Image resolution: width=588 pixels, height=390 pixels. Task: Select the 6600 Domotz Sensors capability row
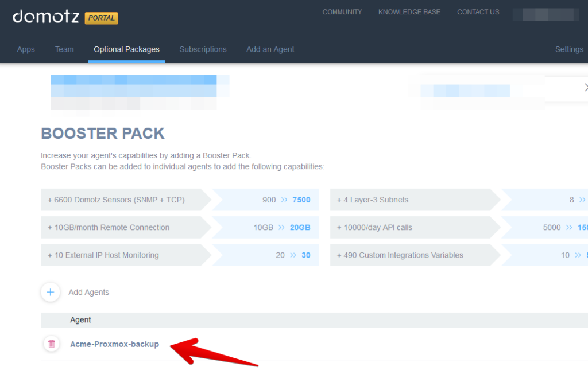click(180, 200)
